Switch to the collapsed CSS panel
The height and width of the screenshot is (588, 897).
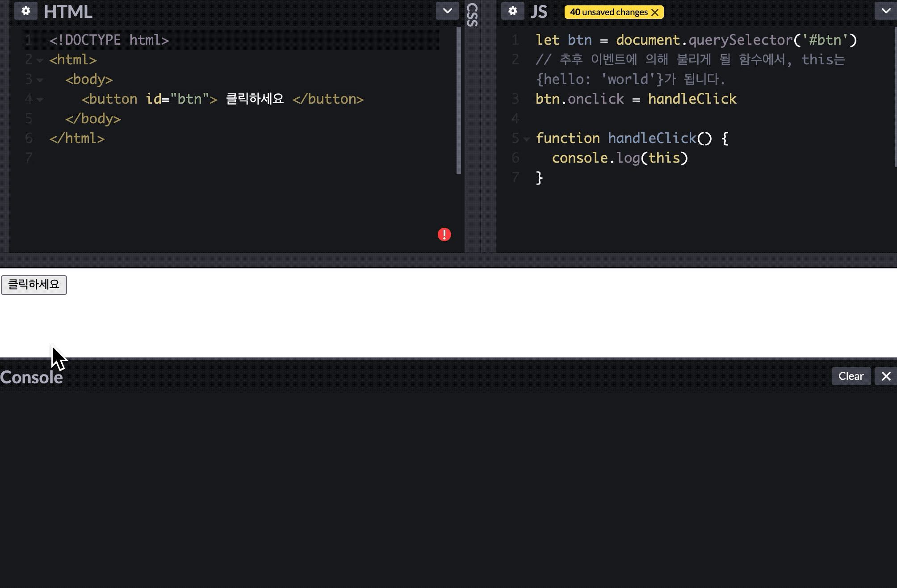pos(472,15)
